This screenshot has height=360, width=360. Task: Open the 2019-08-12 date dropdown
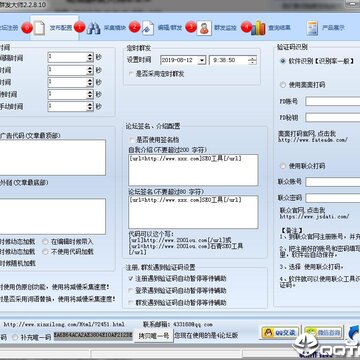pos(202,61)
